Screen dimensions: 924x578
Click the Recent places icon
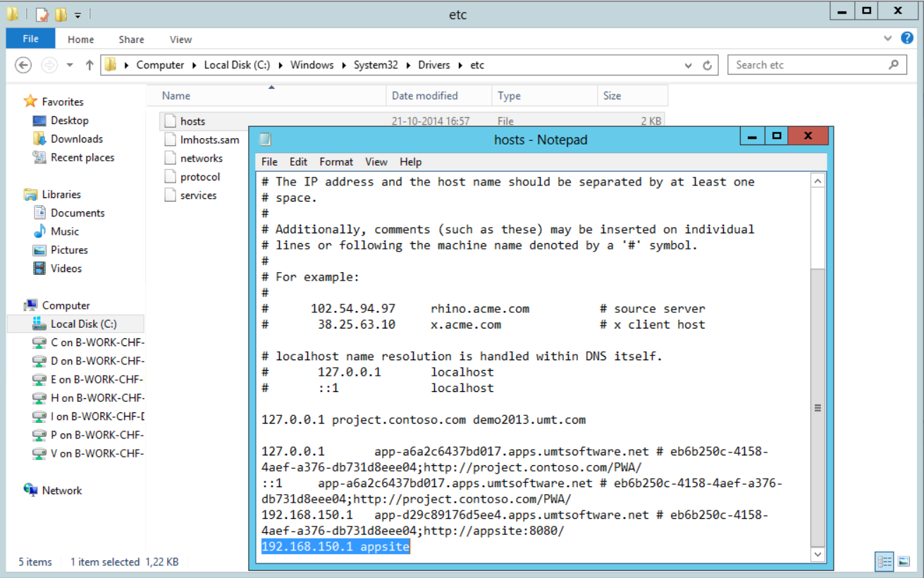tap(39, 157)
